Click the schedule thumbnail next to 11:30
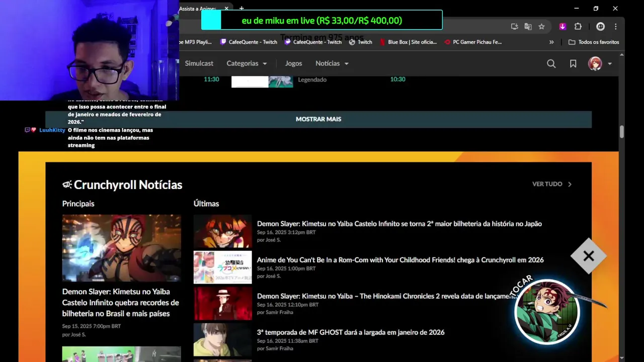Viewport: 644px width, 362px height. (262, 81)
